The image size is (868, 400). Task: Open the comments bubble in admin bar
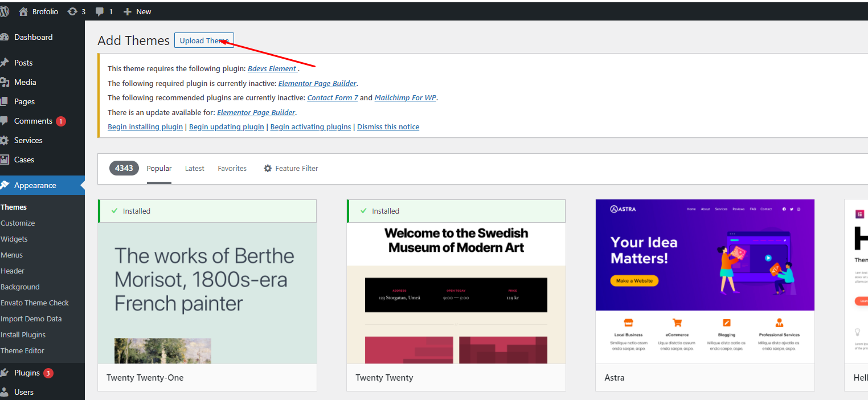pyautogui.click(x=100, y=11)
